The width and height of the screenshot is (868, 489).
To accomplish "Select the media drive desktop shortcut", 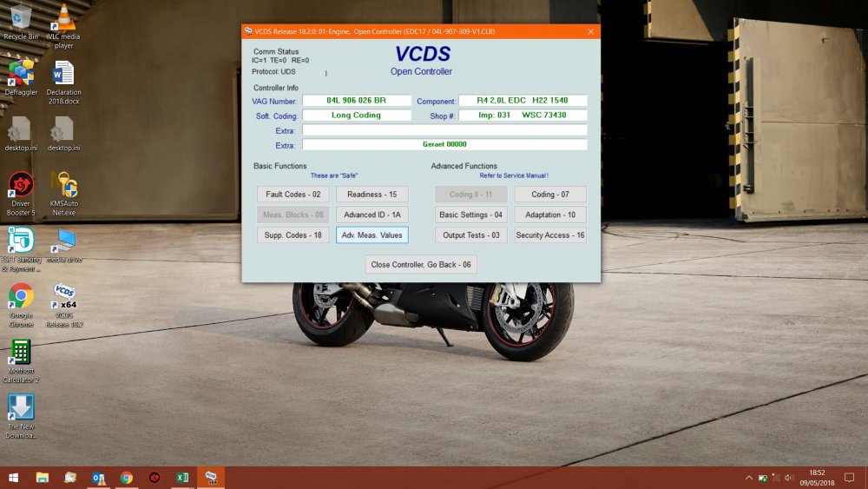I will 63,245.
